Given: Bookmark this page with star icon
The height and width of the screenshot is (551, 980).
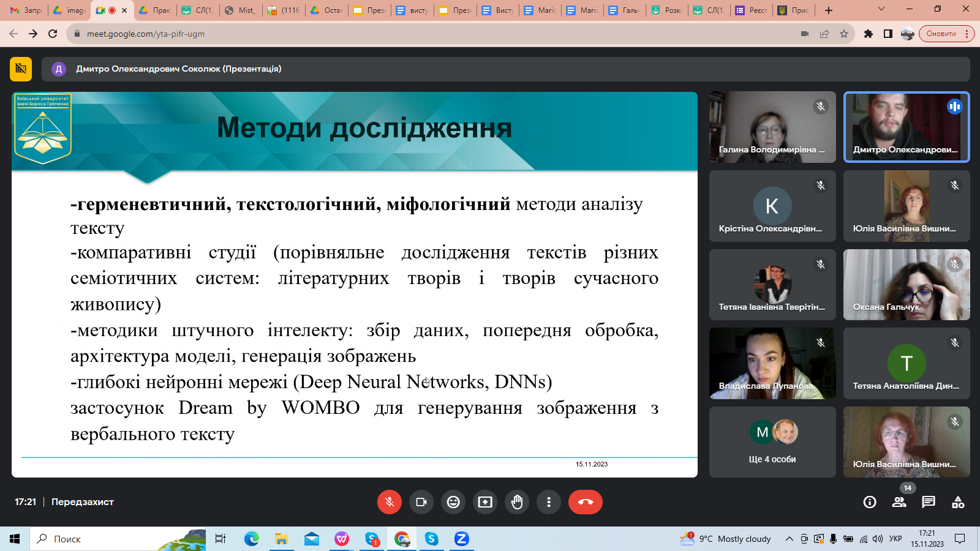Looking at the screenshot, I should coord(844,34).
